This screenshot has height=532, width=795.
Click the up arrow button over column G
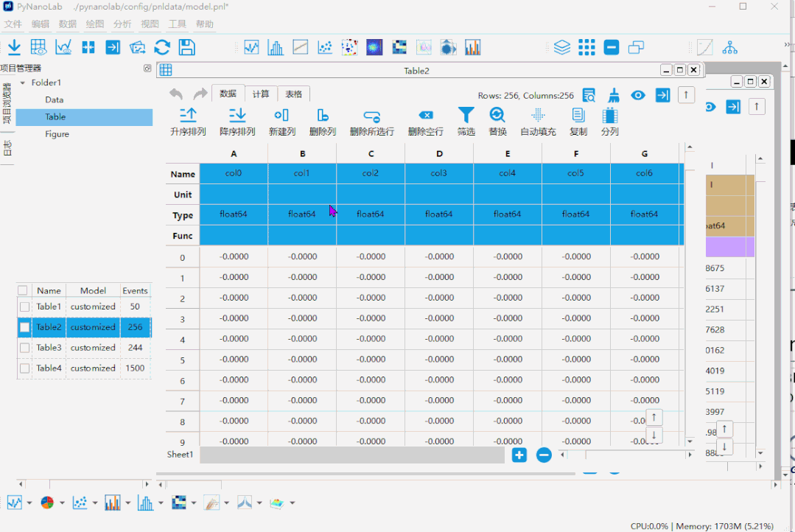[654, 417]
